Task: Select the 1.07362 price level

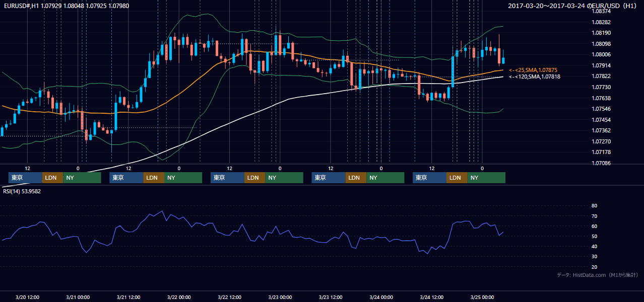Action: click(x=601, y=130)
